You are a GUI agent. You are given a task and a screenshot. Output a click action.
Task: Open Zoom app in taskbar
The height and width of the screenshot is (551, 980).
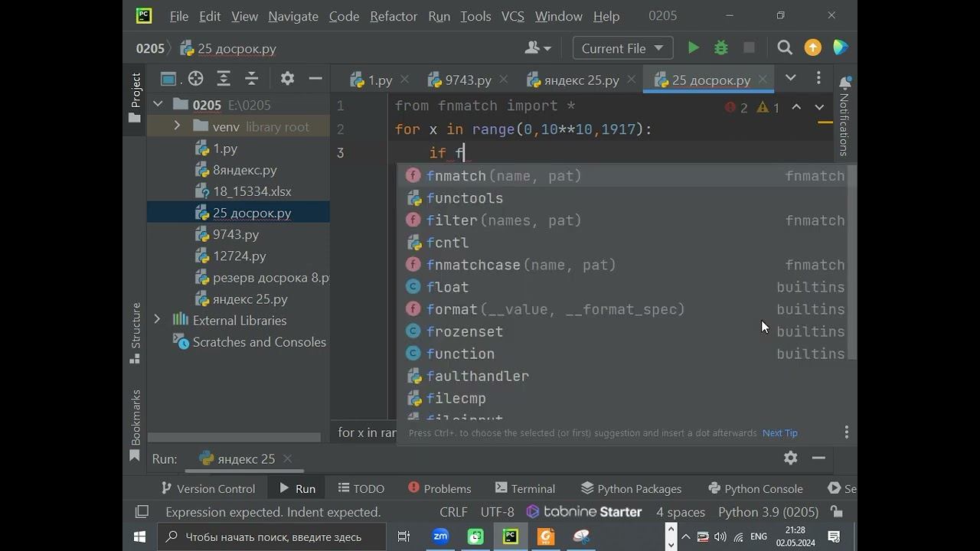click(x=440, y=536)
